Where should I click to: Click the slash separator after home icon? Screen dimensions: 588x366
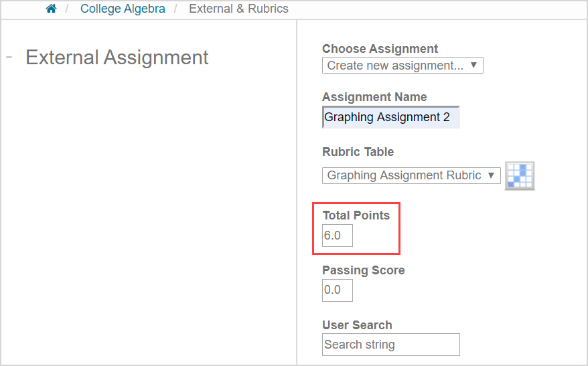click(67, 9)
